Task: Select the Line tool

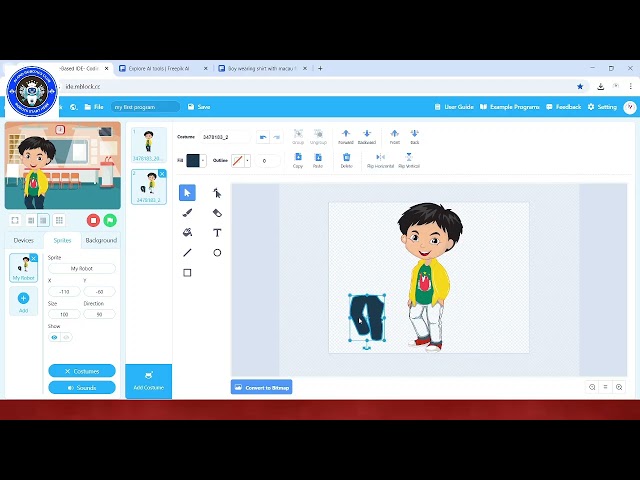Action: [x=187, y=253]
